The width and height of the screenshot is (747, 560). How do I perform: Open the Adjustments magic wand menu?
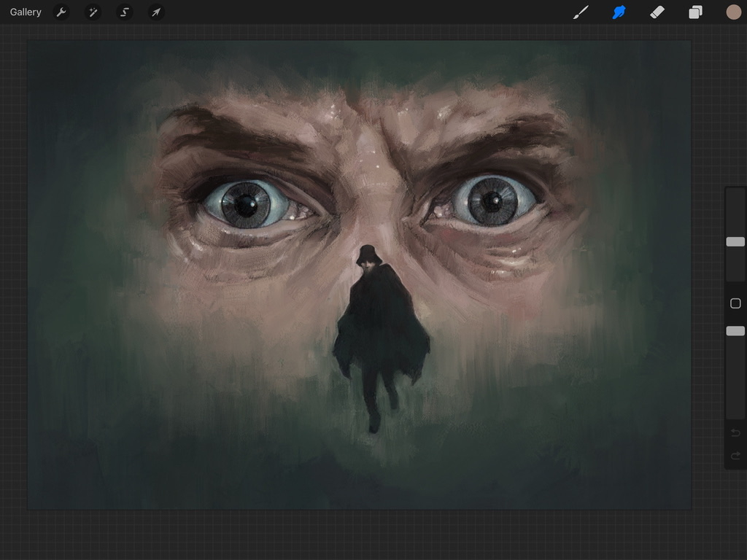click(93, 12)
